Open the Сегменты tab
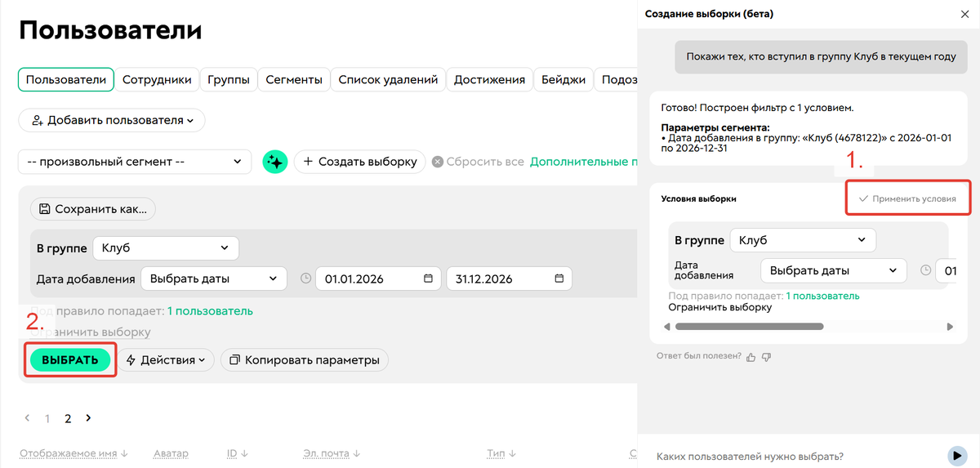The image size is (980, 468). point(294,79)
